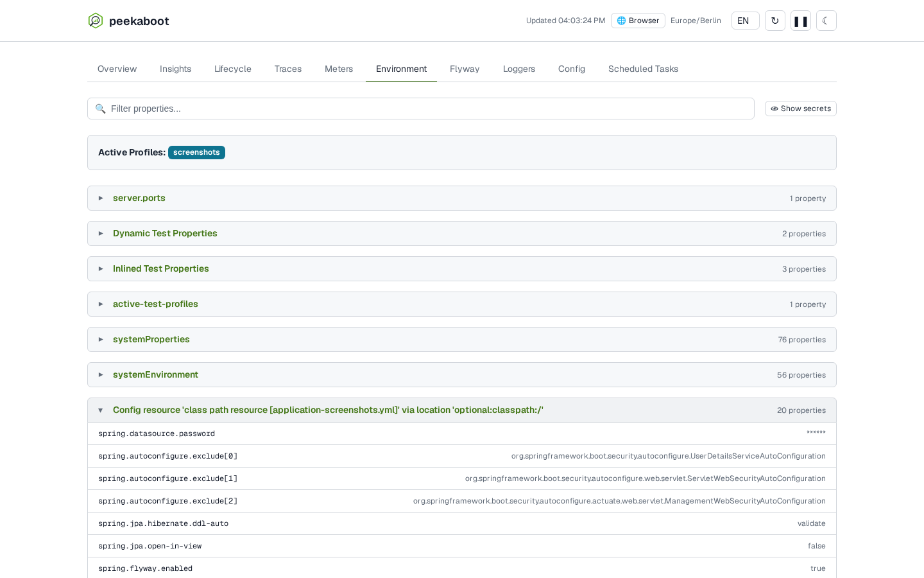Go to the Scheduled Tasks tab
The image size is (924, 578).
coord(643,69)
